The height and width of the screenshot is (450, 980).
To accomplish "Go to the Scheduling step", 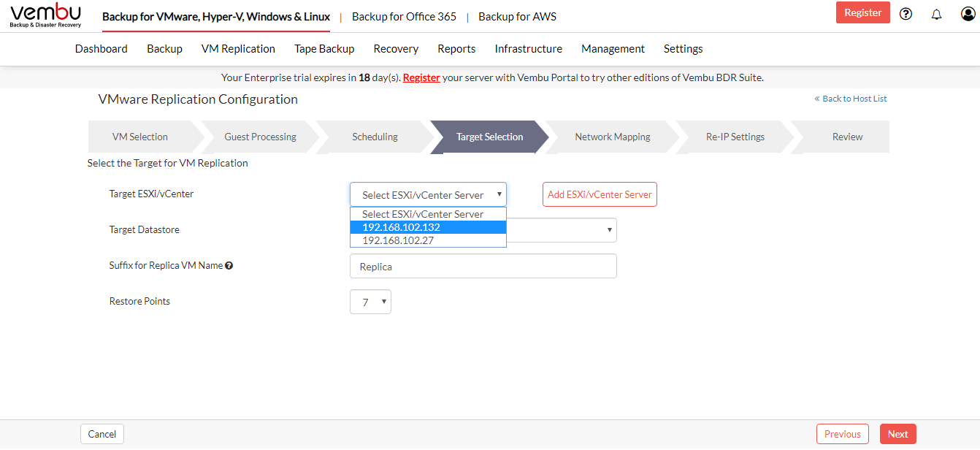I will 375,137.
